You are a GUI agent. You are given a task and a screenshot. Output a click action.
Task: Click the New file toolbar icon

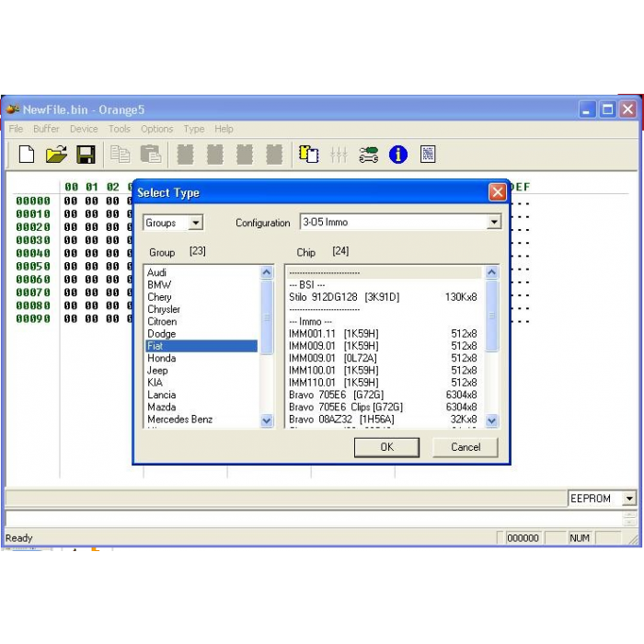[27, 155]
